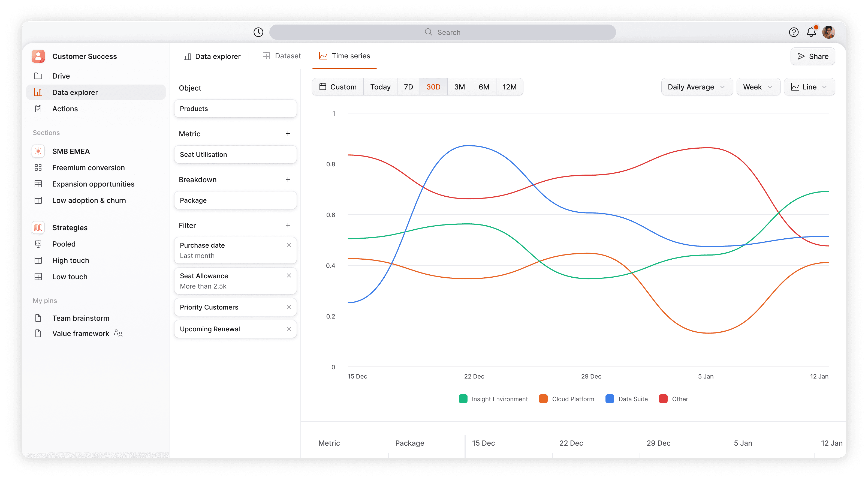Add a new Metric with plus icon
This screenshot has width=868, height=480.
tap(287, 134)
